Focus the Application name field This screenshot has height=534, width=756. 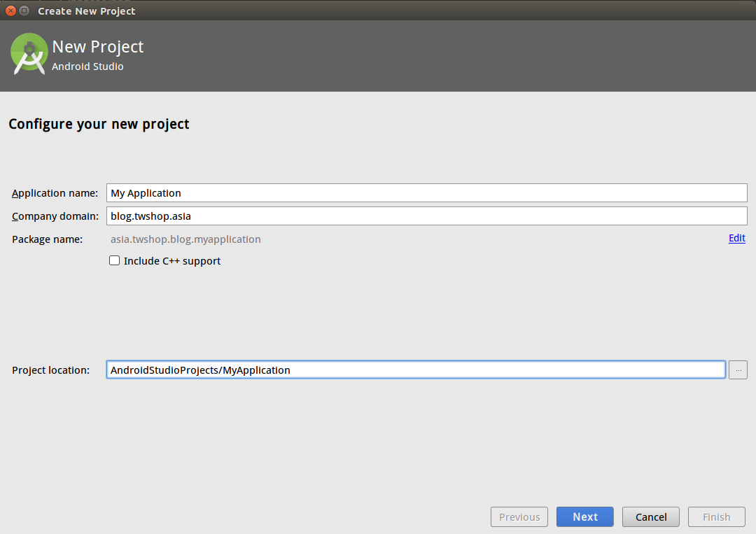pyautogui.click(x=427, y=192)
